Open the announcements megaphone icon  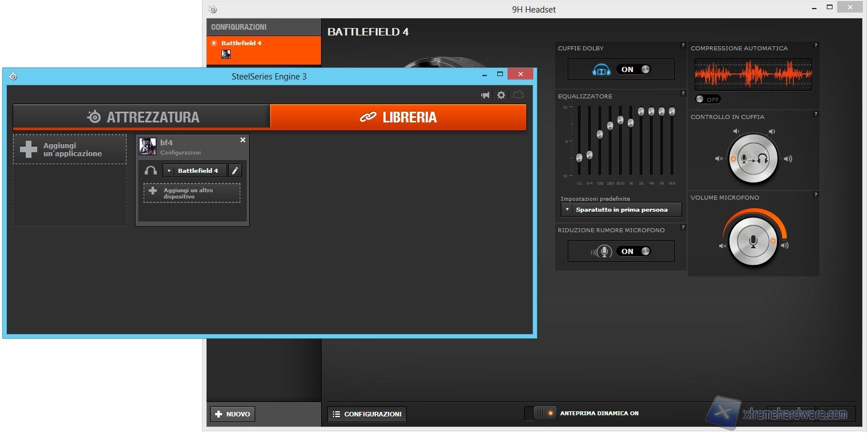click(x=485, y=96)
